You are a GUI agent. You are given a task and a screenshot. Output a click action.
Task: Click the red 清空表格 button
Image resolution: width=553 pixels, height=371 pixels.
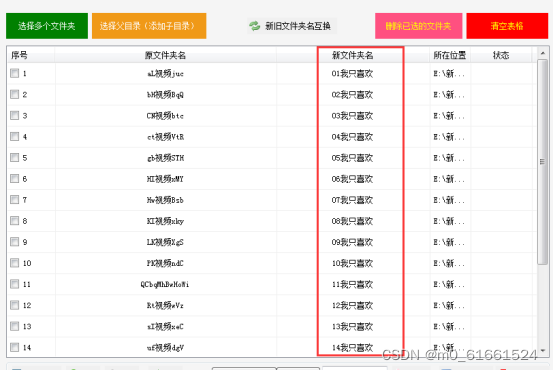coord(507,26)
